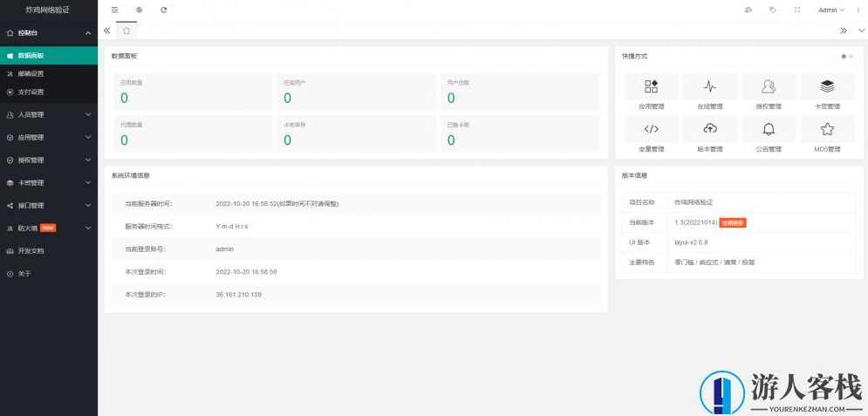Viewport: 868px width, 416px height.
Task: Expand the 卡密管理 sidebar menu
Action: tap(48, 182)
